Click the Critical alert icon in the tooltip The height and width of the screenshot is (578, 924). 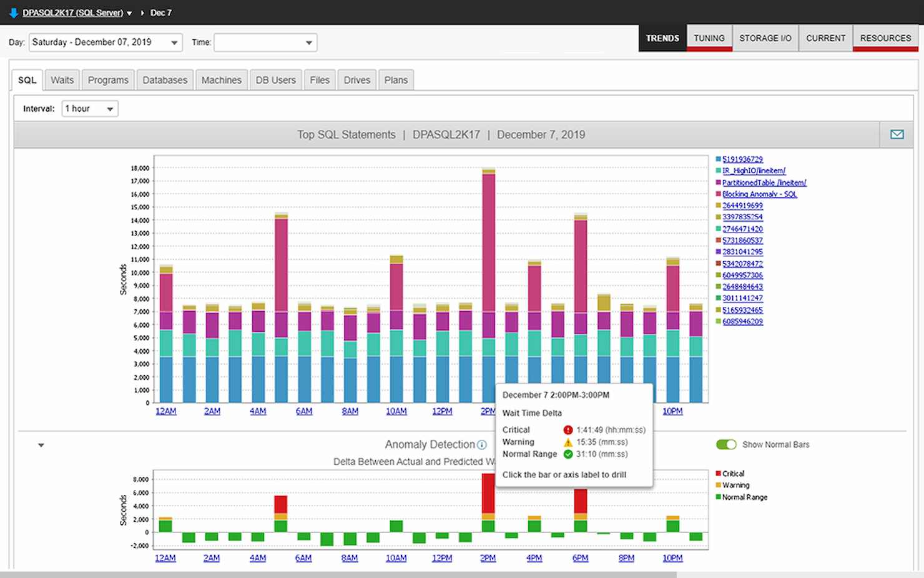point(568,429)
